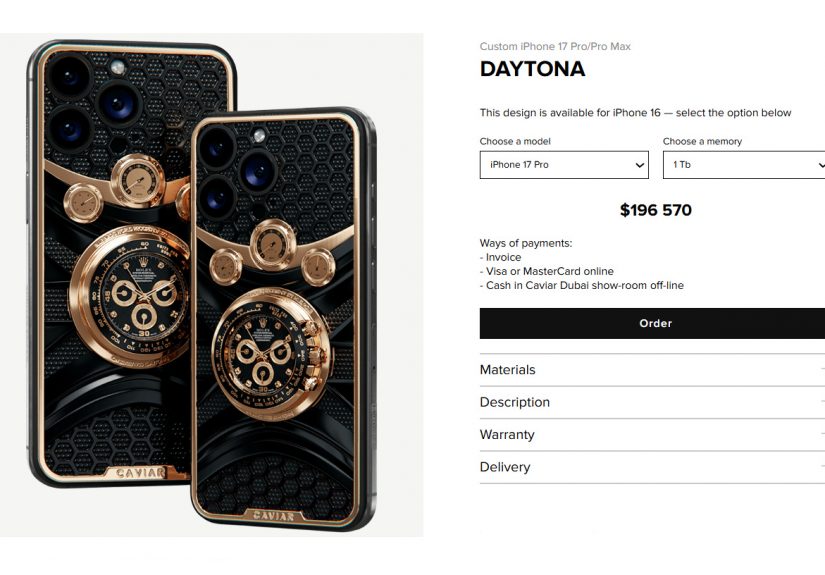This screenshot has height=575, width=825.
Task: Click the Cash in Caviar Dubai show-room text
Action: (x=581, y=285)
